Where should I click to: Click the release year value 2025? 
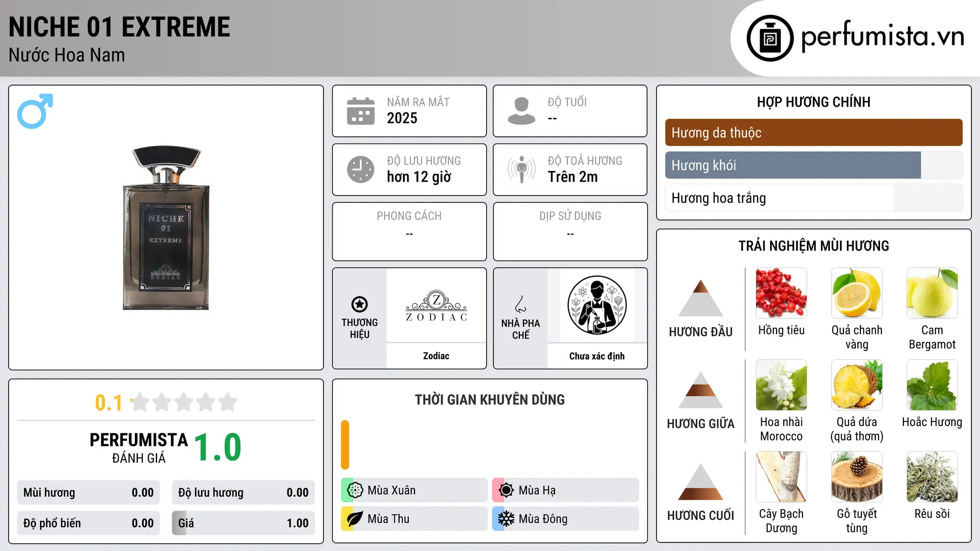click(402, 118)
